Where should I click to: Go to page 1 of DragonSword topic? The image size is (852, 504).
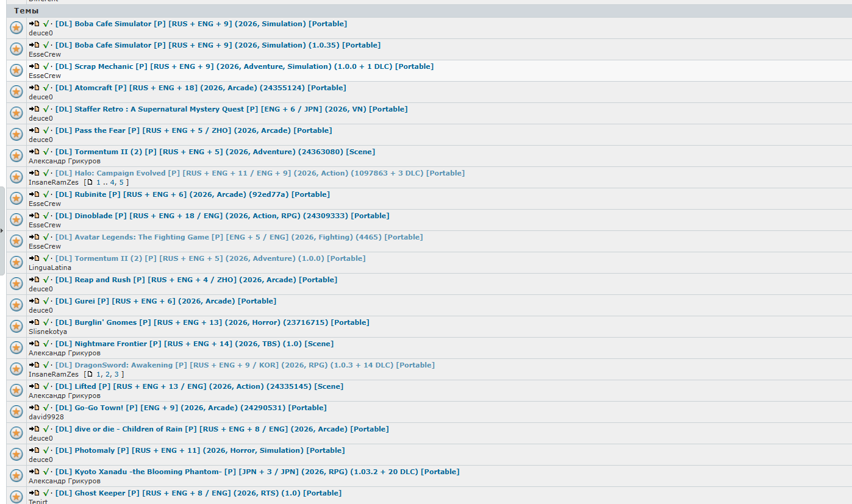coord(98,374)
